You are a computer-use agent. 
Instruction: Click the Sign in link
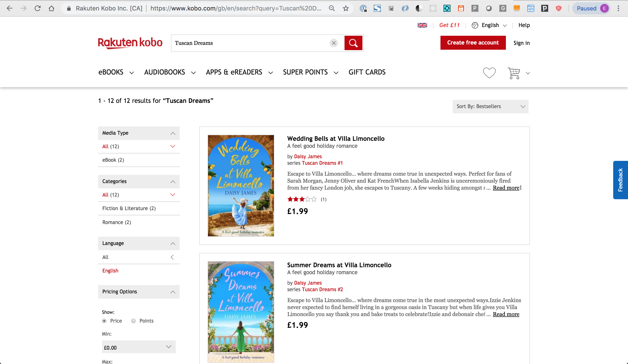pos(521,43)
